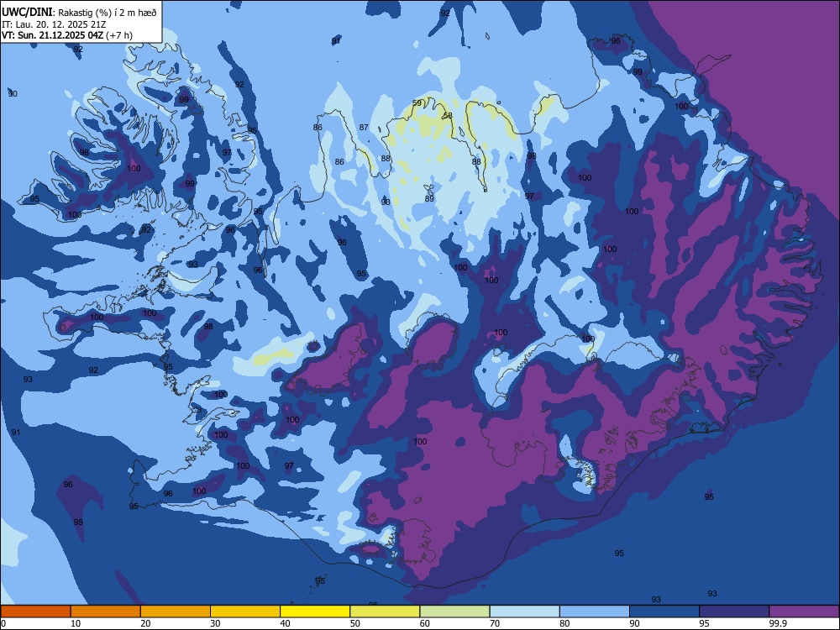
Task: Click the legend tick label 30
Action: pos(215,623)
